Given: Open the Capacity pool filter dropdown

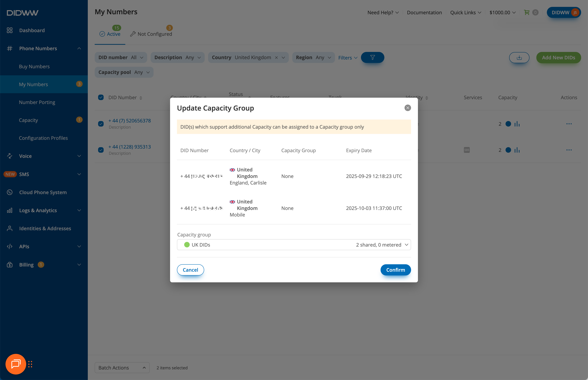Looking at the screenshot, I should pyautogui.click(x=124, y=72).
